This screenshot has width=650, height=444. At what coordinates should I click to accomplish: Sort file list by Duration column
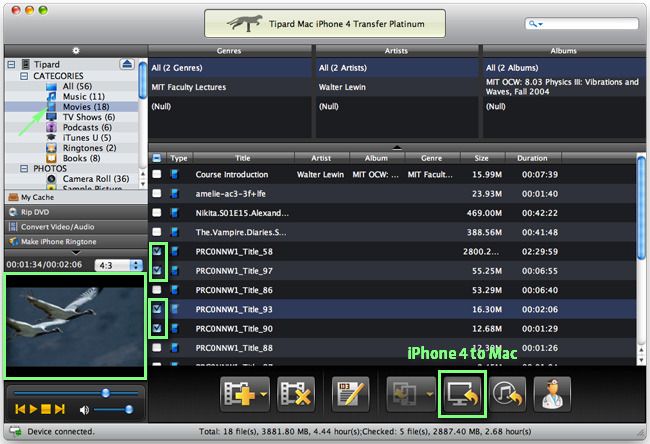pos(533,158)
